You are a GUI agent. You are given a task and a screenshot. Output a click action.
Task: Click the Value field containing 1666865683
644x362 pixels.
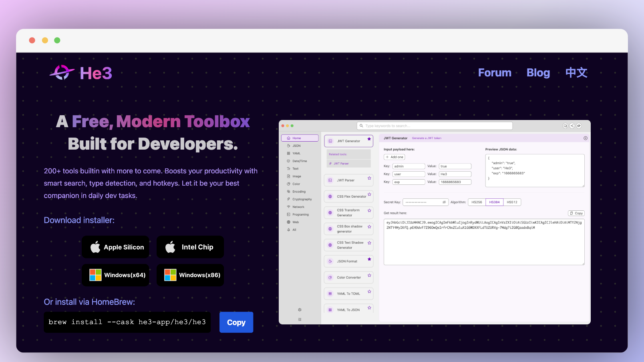(455, 182)
